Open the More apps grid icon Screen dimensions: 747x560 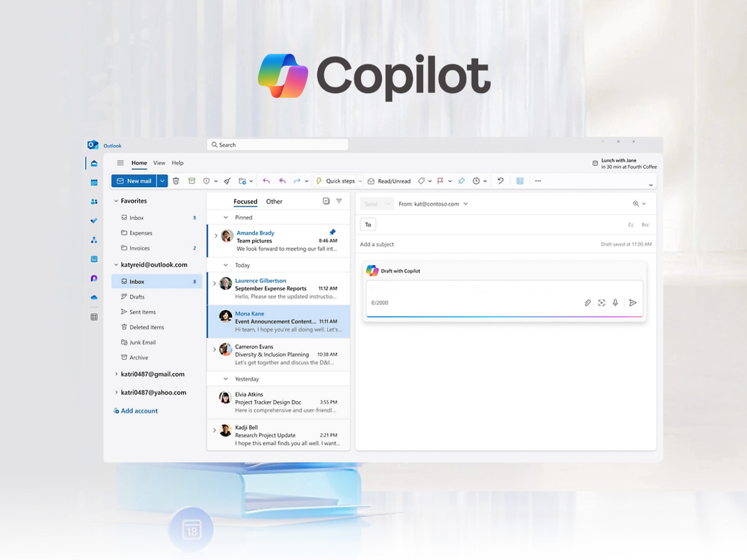[94, 317]
